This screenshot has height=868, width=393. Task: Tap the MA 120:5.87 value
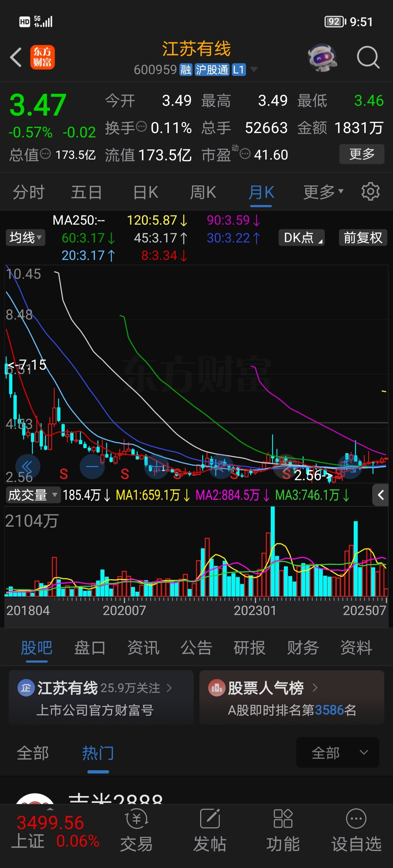[157, 220]
